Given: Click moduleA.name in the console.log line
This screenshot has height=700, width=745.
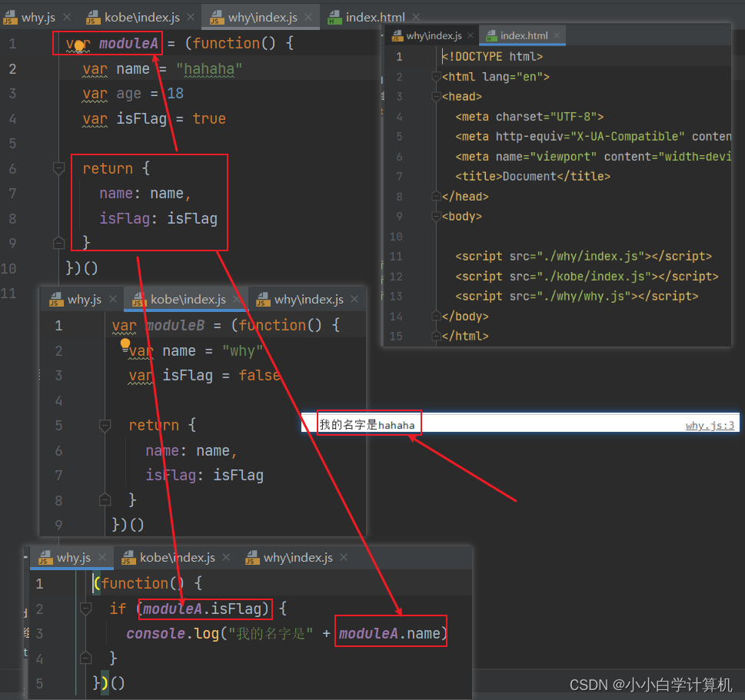Looking at the screenshot, I should [390, 633].
